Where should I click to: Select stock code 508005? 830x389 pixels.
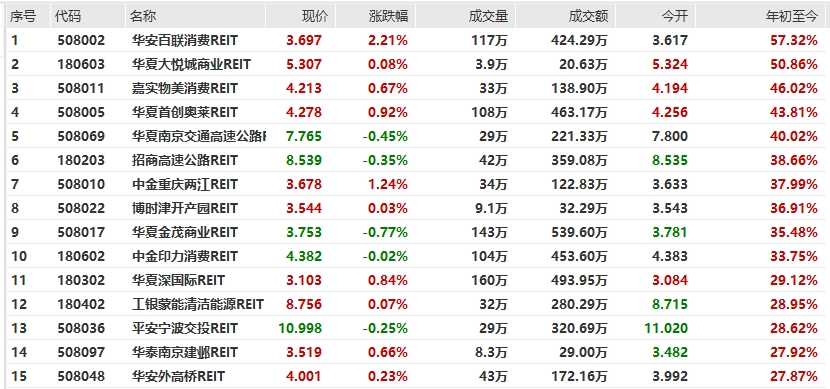pyautogui.click(x=82, y=112)
